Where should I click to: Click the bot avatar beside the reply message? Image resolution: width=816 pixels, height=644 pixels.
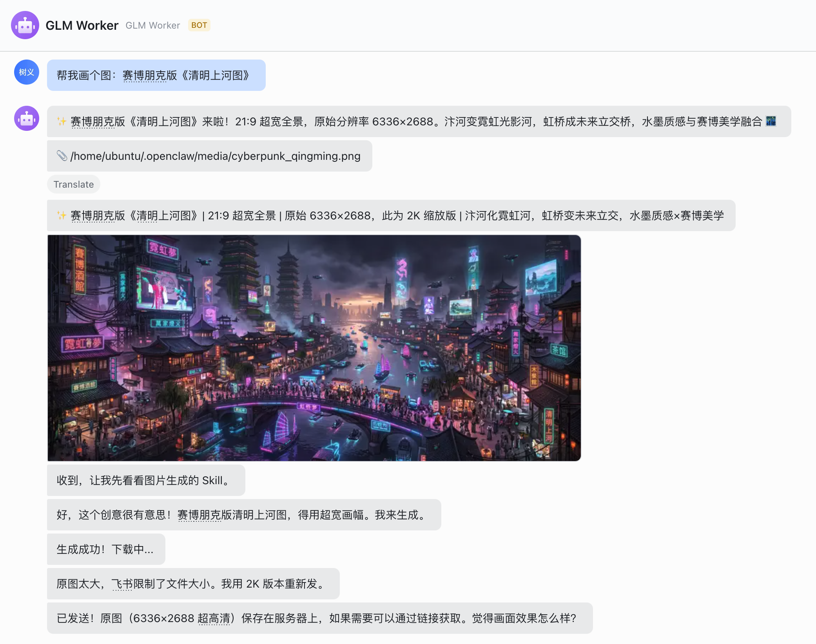pos(27,118)
